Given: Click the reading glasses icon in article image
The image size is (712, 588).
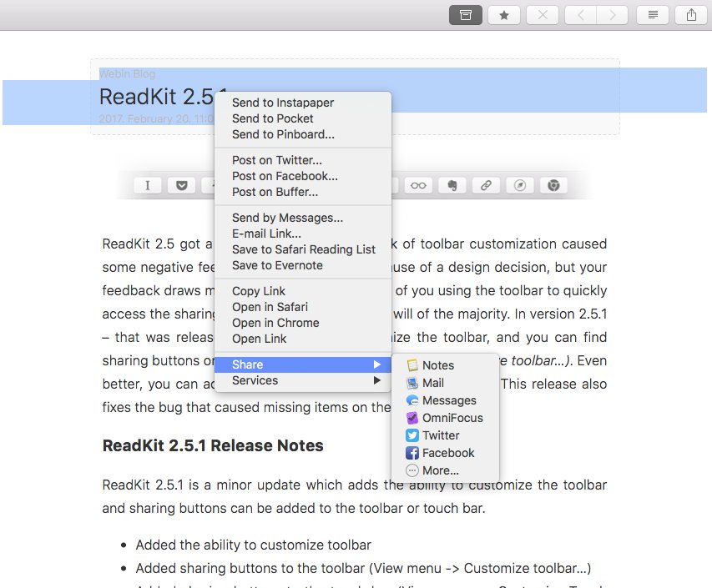Looking at the screenshot, I should pyautogui.click(x=418, y=185).
